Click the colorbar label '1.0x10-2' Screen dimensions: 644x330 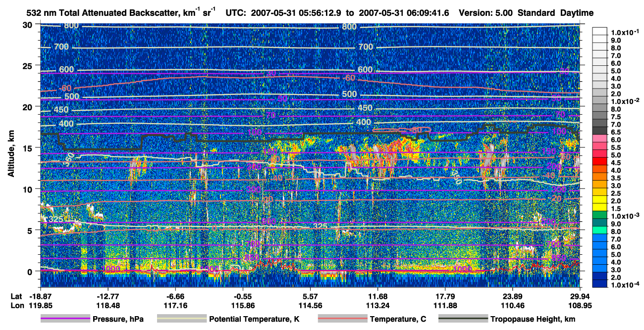pyautogui.click(x=625, y=100)
